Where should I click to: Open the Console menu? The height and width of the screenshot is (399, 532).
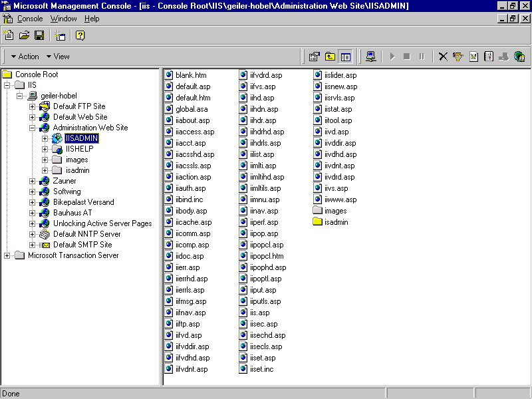point(30,19)
